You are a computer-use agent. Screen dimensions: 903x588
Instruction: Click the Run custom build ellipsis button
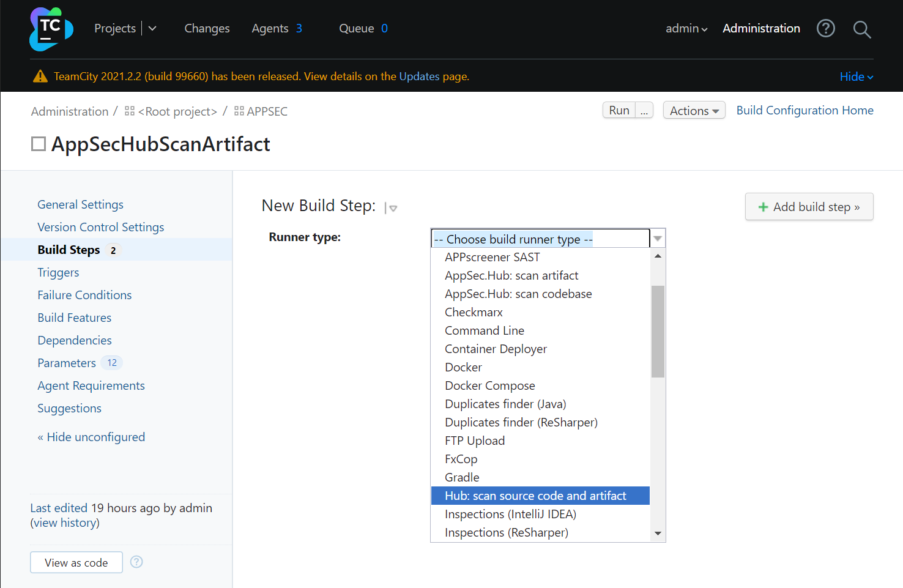pos(644,111)
